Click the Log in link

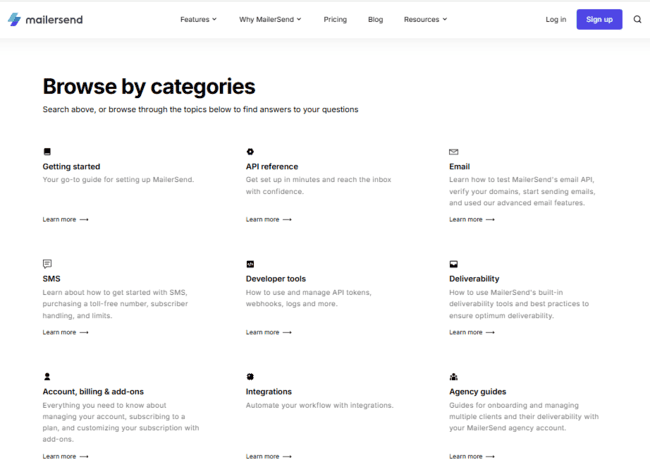[555, 19]
